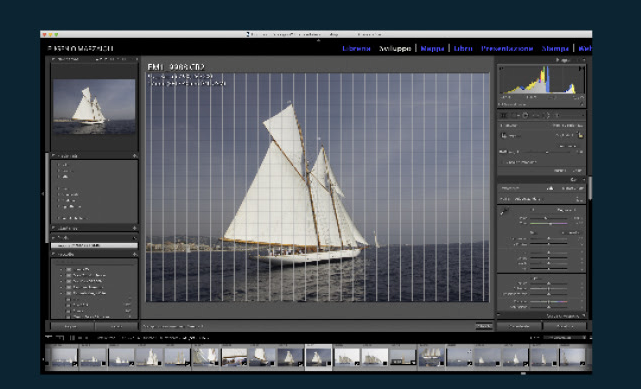This screenshot has width=641, height=389.
Task: Select the highlighted history step row
Action: [x=94, y=246]
